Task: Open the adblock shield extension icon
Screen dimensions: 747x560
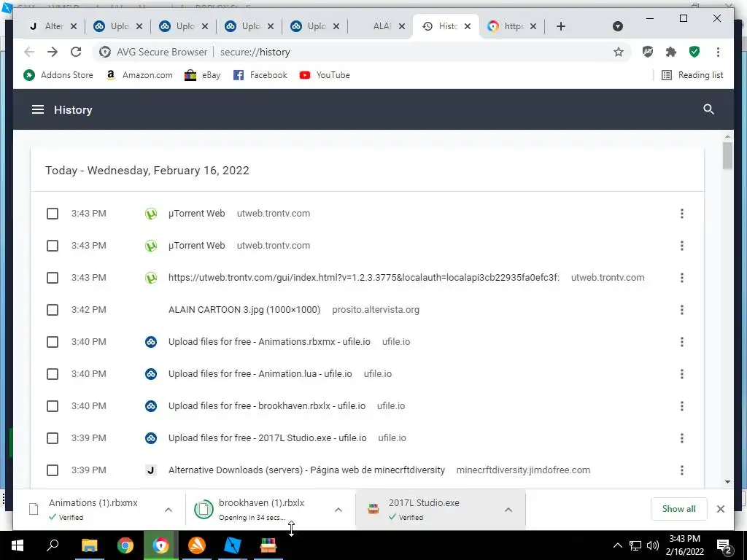Action: pos(648,52)
